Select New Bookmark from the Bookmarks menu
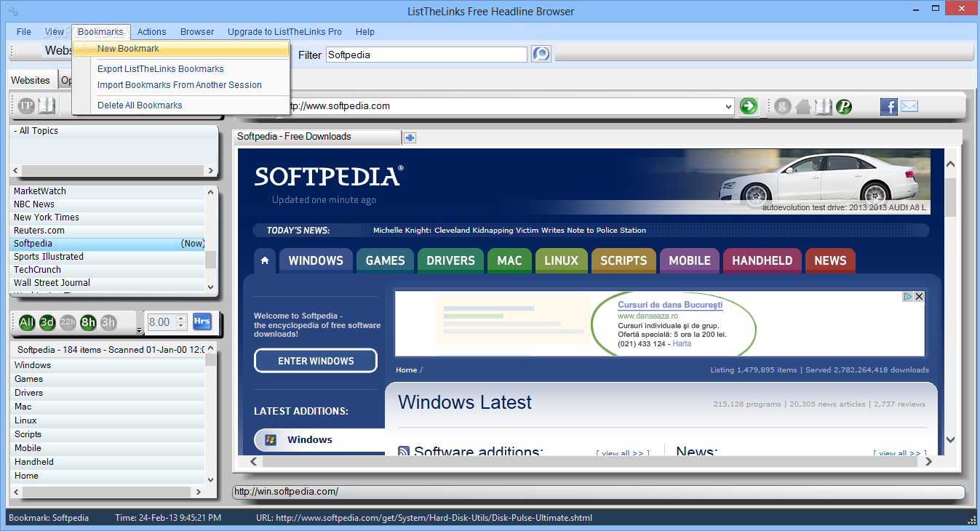Viewport: 980px width, 531px height. pyautogui.click(x=181, y=49)
